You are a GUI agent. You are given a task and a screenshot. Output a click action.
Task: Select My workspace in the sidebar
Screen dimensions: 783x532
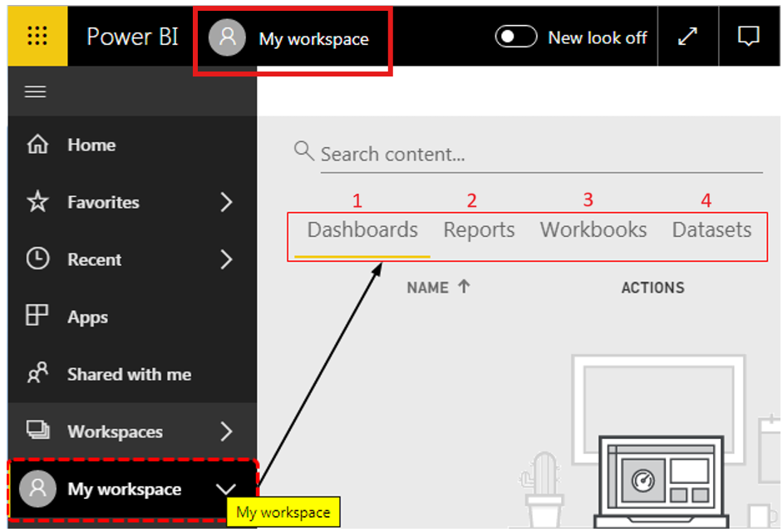point(125,489)
